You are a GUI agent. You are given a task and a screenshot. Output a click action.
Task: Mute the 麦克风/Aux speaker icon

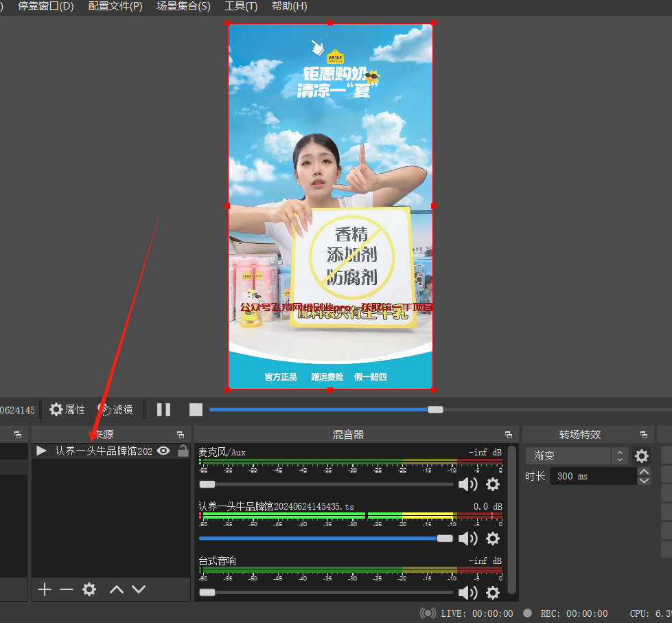coord(468,484)
